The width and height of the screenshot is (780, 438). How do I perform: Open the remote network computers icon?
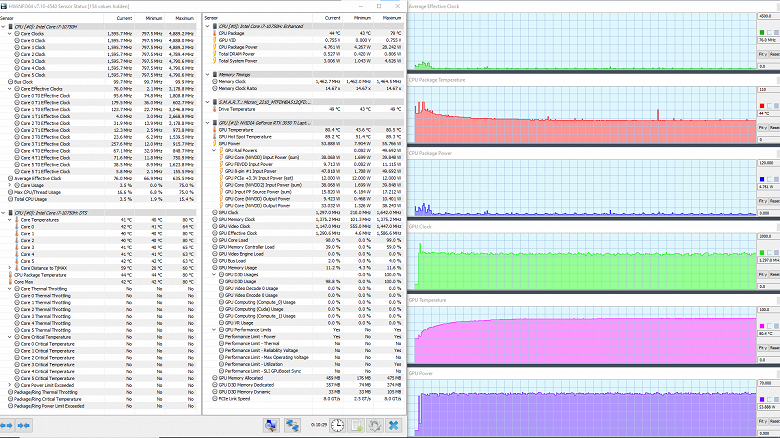[292, 426]
